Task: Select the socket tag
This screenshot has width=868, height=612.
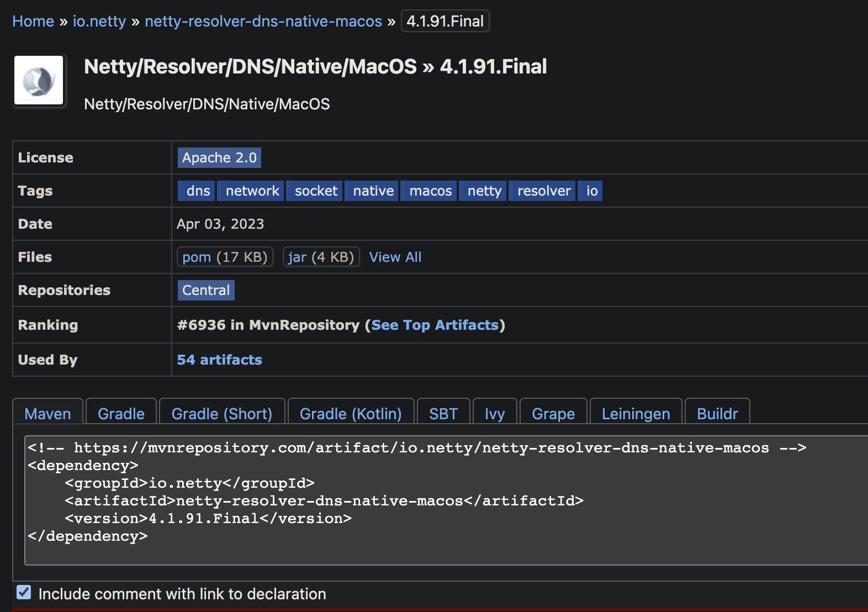Action: 314,191
